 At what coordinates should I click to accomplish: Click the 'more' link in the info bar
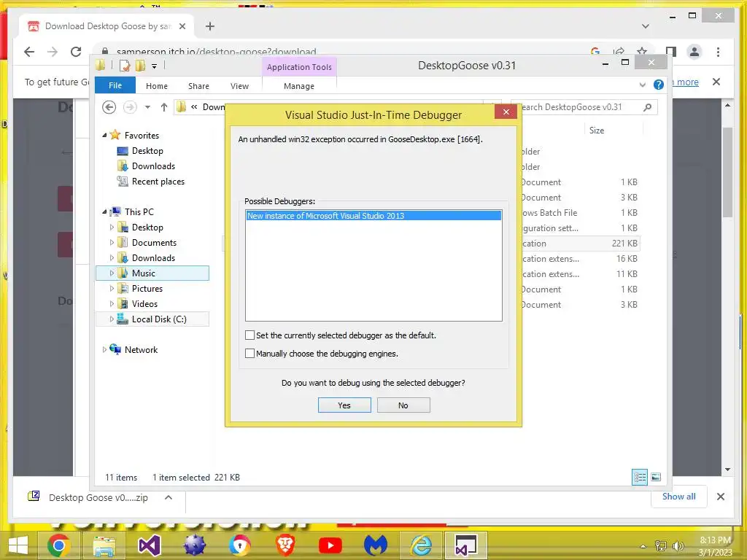coord(687,82)
